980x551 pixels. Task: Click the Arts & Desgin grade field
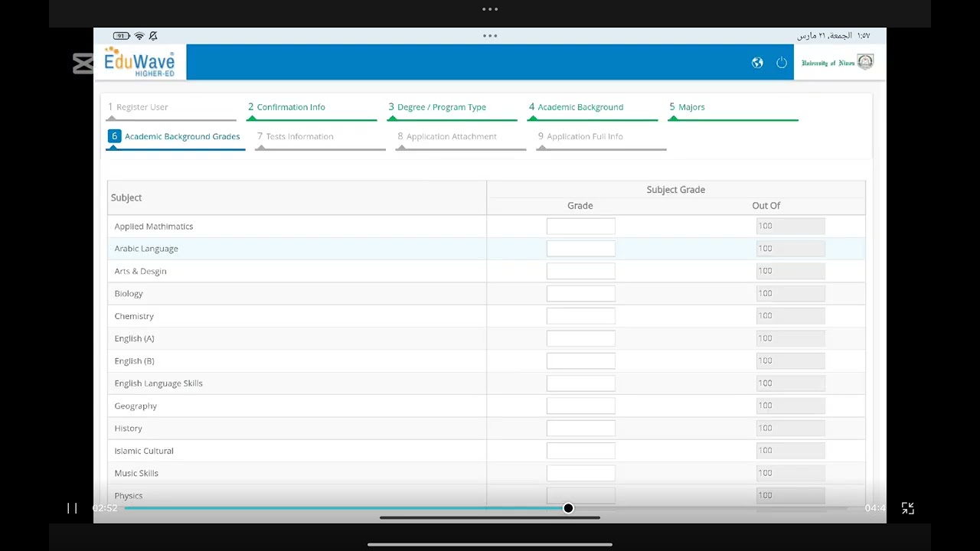581,271
